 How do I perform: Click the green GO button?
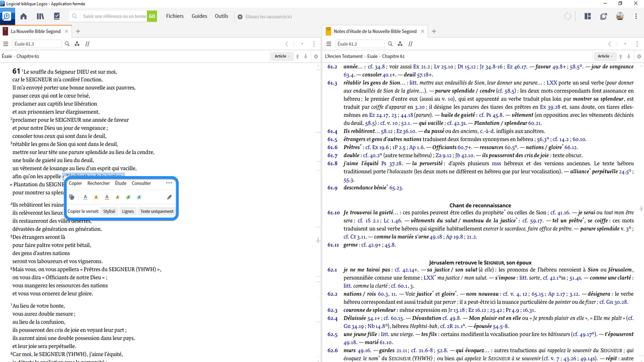point(152,16)
